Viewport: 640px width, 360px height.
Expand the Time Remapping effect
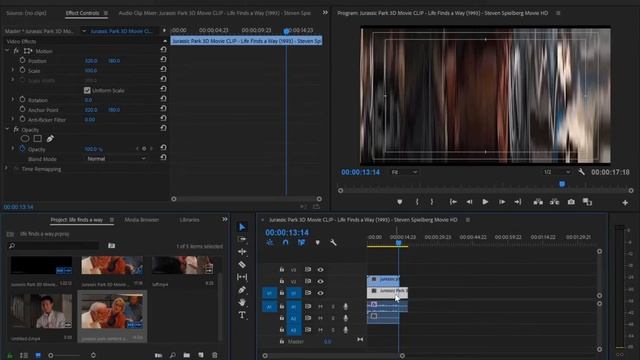tap(6, 169)
